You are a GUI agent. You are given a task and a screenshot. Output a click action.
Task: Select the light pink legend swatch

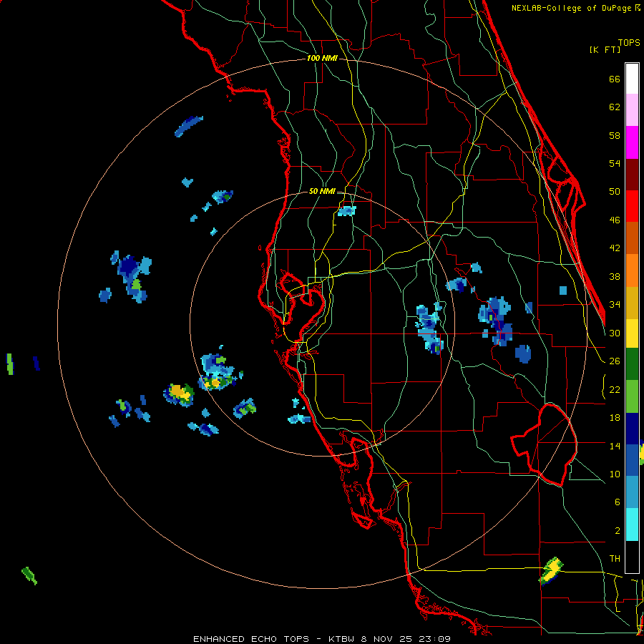[632, 110]
